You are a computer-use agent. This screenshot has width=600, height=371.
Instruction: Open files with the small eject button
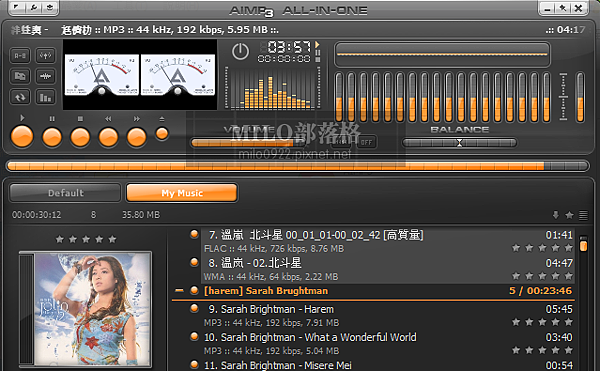(162, 133)
